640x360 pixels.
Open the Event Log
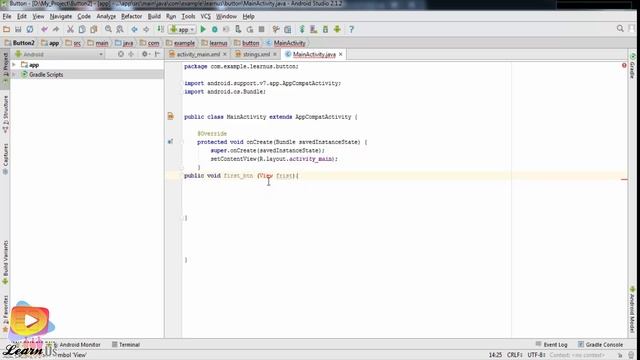551,344
